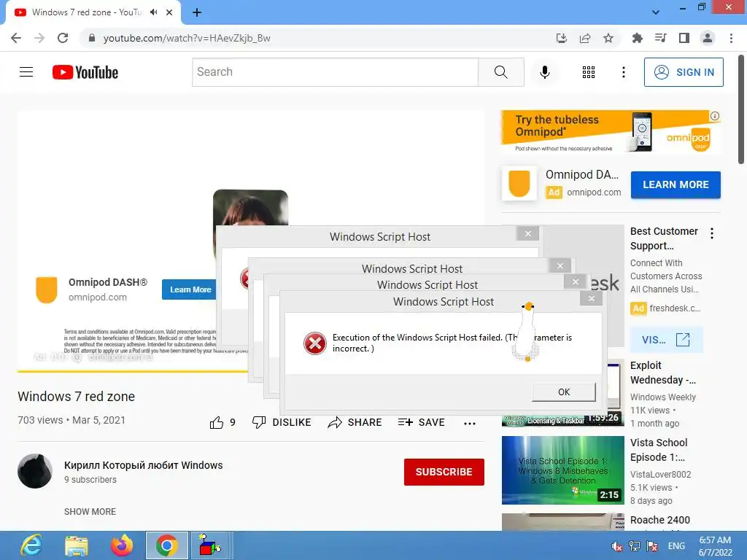Click the Best Customer Support ad title
The width and height of the screenshot is (747, 560).
pyautogui.click(x=664, y=238)
